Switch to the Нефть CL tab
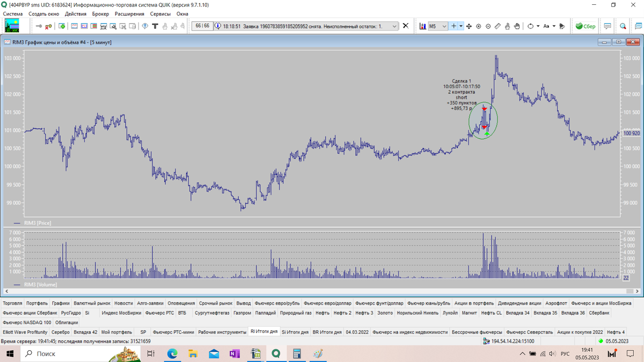Viewport: 644px width, 362px height. click(492, 313)
